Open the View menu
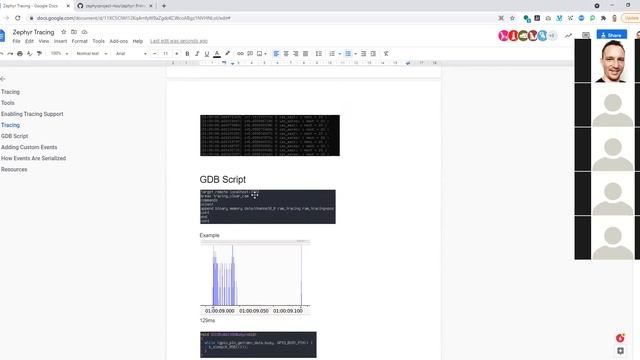 click(44, 41)
